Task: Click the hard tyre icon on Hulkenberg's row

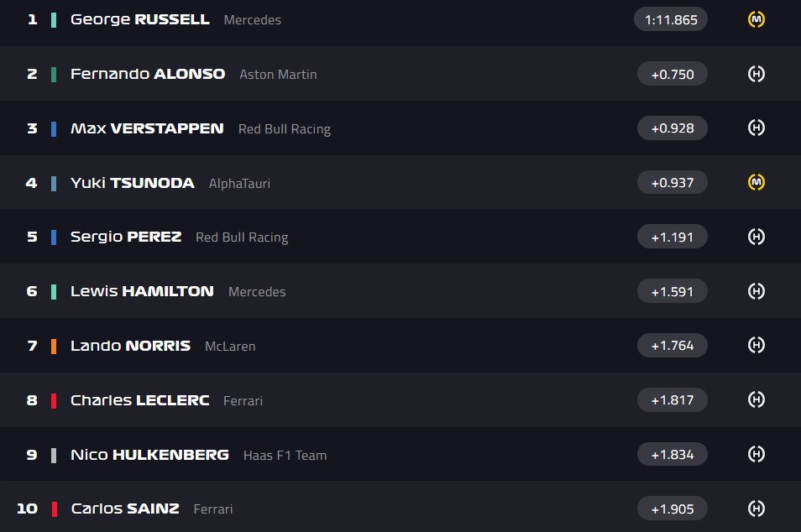Action: [x=756, y=454]
